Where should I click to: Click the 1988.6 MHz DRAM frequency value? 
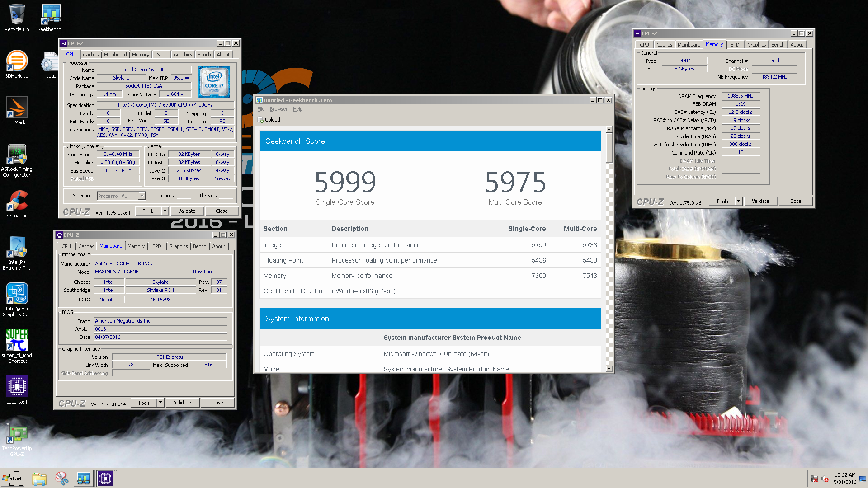[x=741, y=96]
